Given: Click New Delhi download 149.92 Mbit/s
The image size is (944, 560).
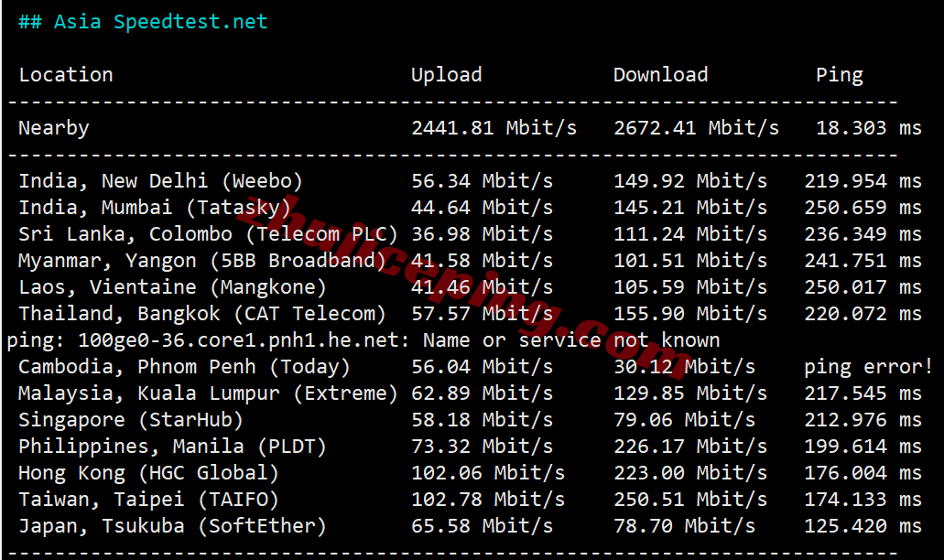Looking at the screenshot, I should click(x=690, y=180).
